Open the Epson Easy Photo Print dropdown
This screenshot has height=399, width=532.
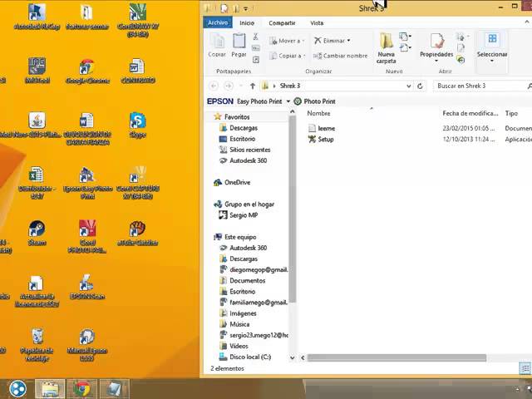click(x=288, y=101)
